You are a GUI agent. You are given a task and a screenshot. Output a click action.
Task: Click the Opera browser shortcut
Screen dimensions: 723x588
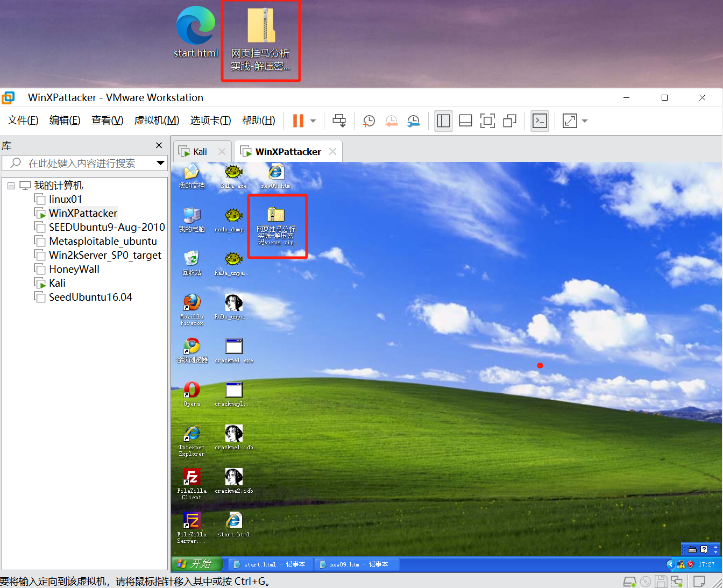(x=192, y=394)
